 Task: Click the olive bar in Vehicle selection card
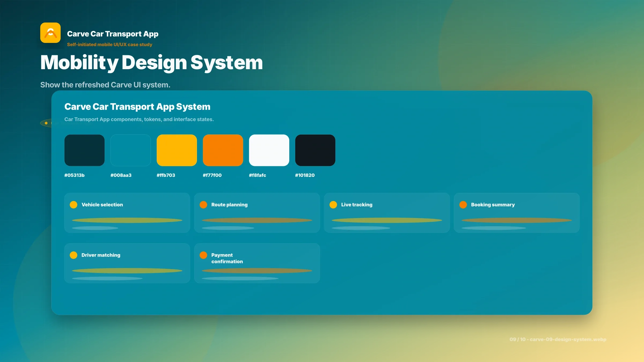coord(127,220)
